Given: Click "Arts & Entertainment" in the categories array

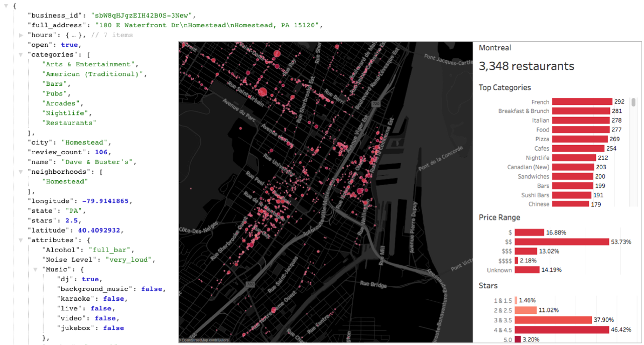Looking at the screenshot, I should pyautogui.click(x=90, y=64).
